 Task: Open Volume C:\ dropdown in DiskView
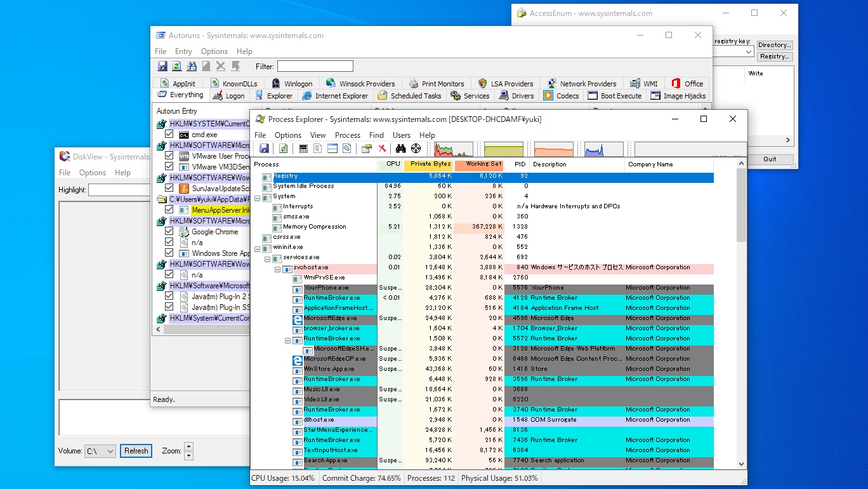(110, 451)
